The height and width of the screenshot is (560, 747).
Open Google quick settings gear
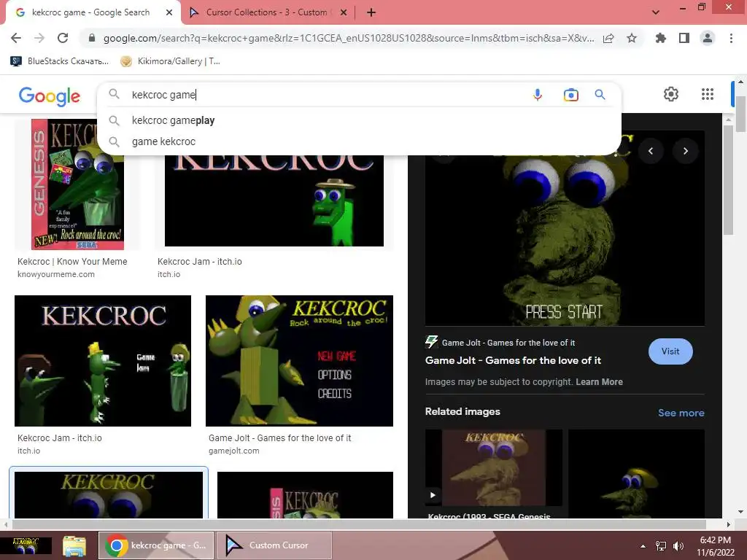point(671,94)
